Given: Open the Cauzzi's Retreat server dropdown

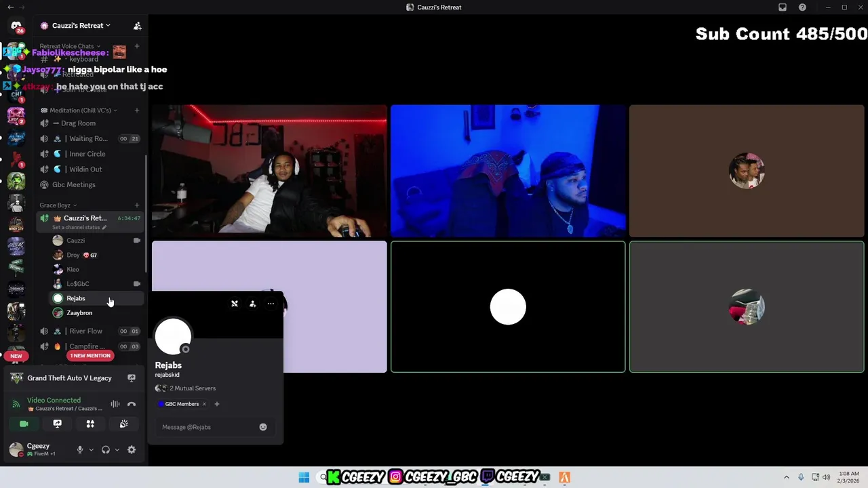Looking at the screenshot, I should click(77, 26).
